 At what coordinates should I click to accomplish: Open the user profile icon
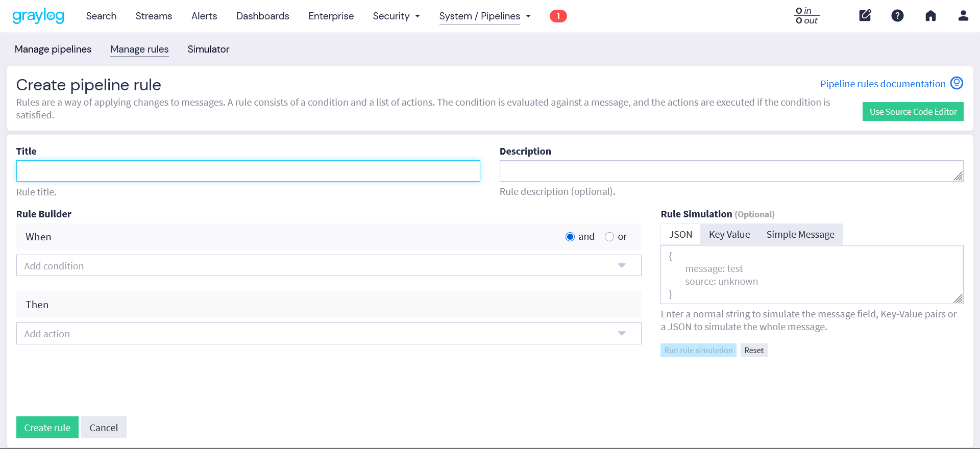click(x=963, y=16)
